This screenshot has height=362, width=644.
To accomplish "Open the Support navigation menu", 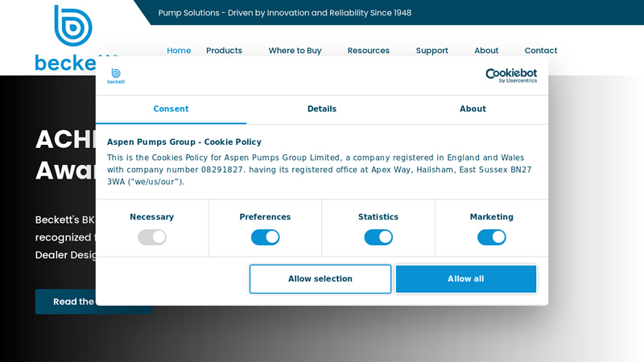I will 431,51.
